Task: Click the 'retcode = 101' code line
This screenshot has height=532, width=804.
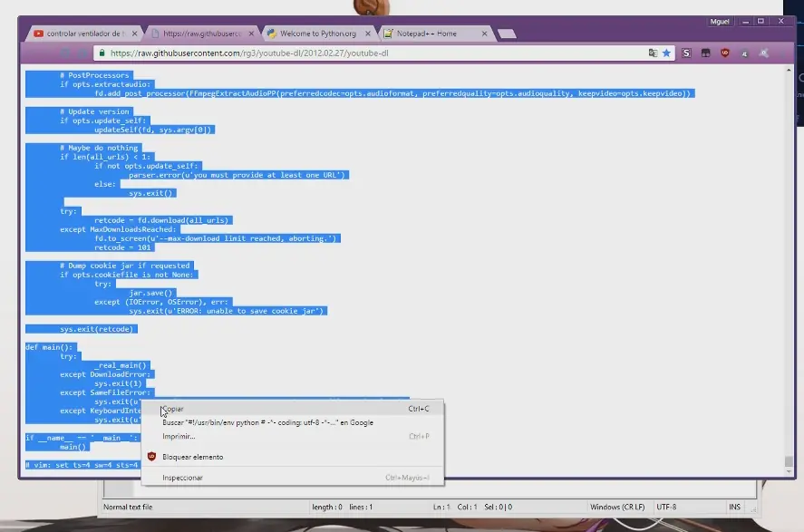Action: (x=122, y=247)
